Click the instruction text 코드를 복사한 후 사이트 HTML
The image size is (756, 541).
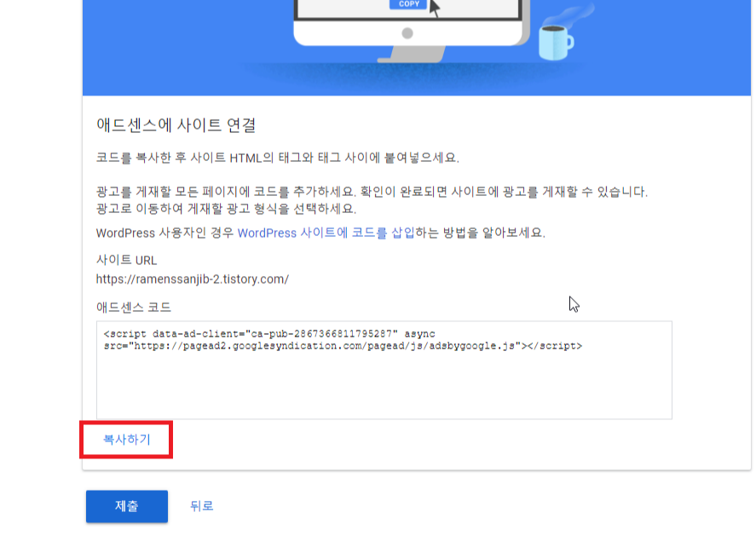click(x=277, y=158)
